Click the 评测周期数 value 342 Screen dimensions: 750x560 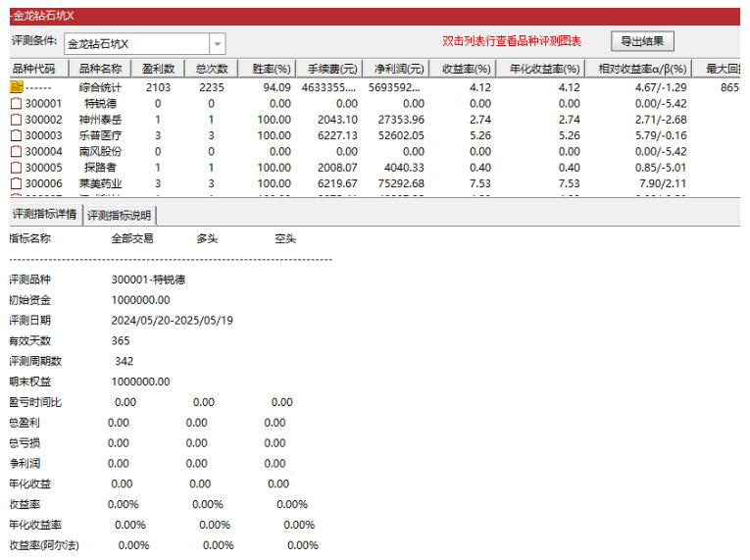(124, 361)
